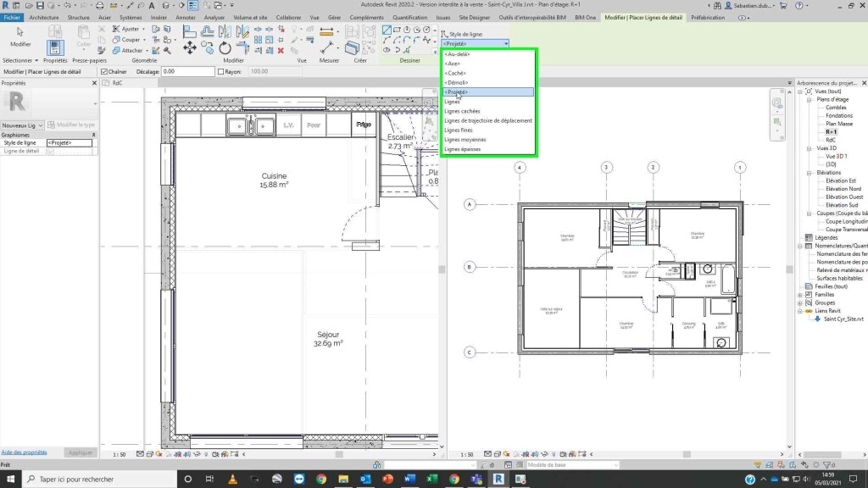
Task: Select the Déplacer (move) tool icon
Action: click(190, 47)
